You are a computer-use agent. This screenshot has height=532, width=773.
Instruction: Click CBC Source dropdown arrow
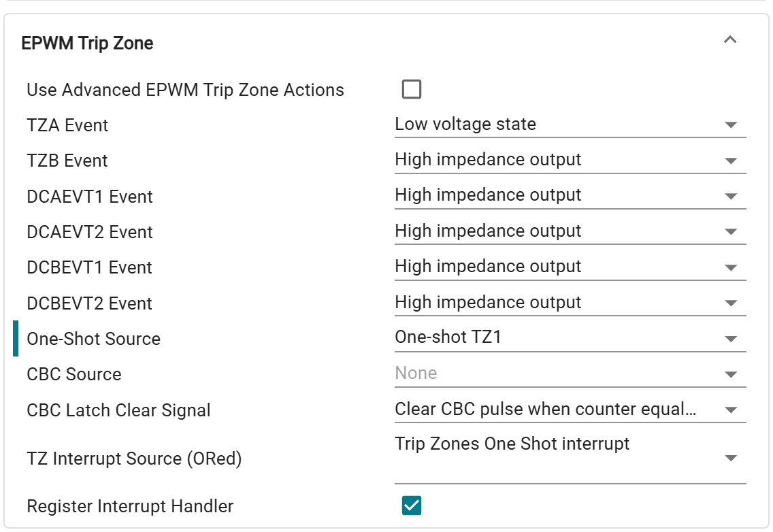[731, 374]
